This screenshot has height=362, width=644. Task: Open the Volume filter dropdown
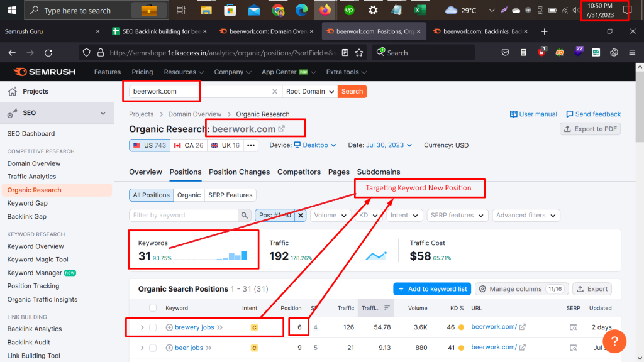pyautogui.click(x=330, y=215)
